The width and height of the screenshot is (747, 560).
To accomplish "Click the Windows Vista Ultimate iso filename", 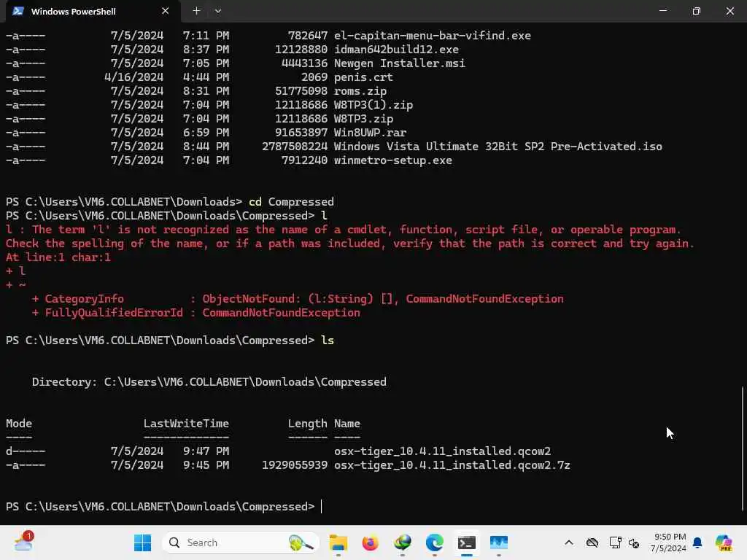I will [498, 146].
